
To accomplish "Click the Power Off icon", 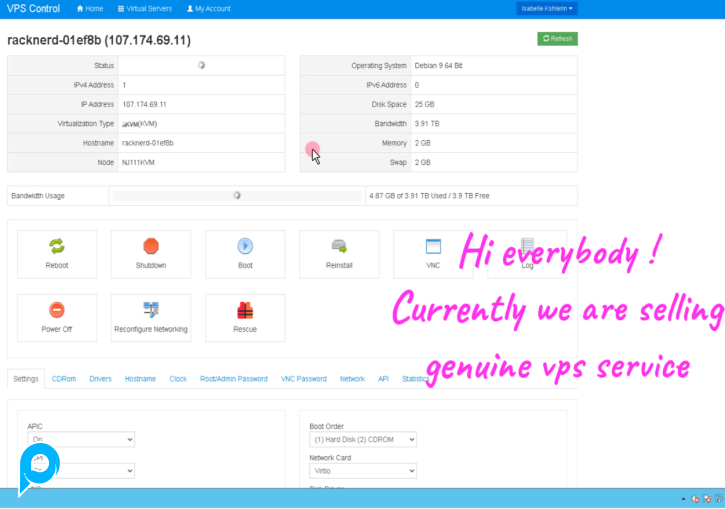I will click(x=57, y=310).
